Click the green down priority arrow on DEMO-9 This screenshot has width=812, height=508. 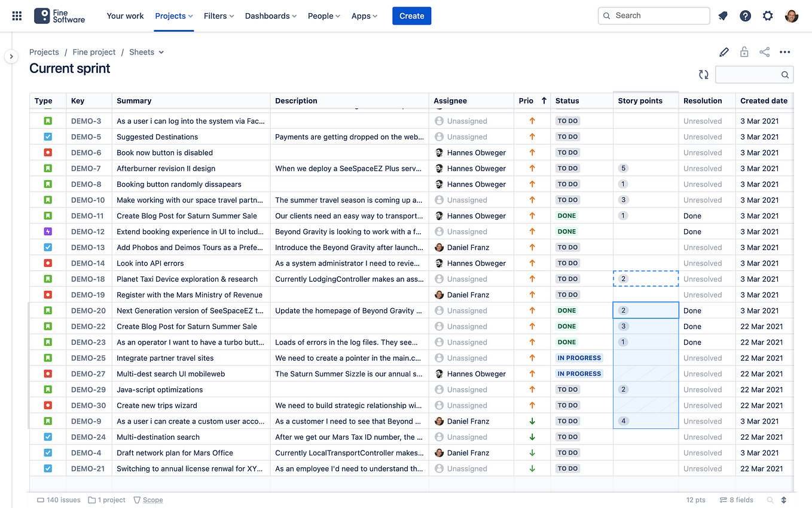coord(532,421)
